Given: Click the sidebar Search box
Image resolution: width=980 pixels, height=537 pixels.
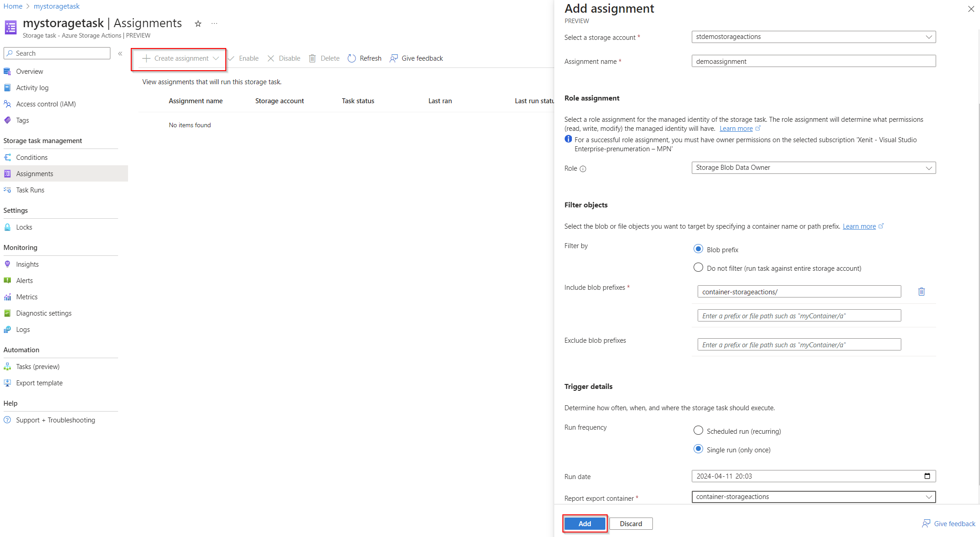Looking at the screenshot, I should point(57,53).
